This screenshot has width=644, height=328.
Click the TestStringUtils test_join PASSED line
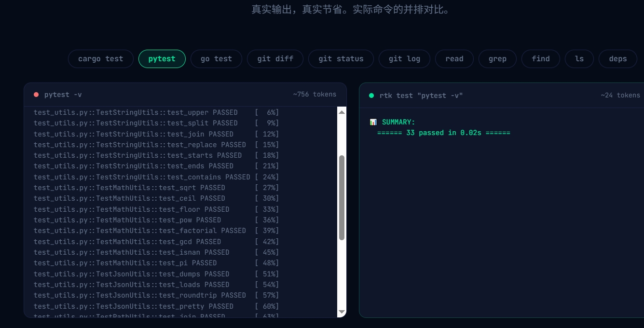pos(156,134)
